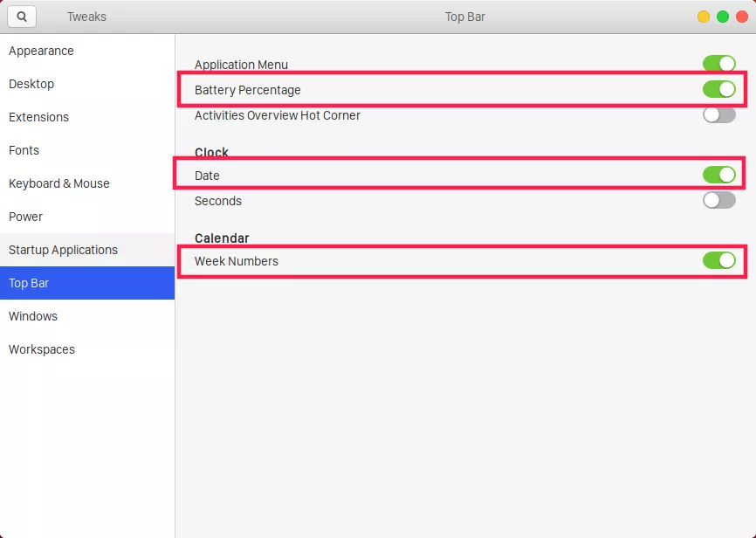
Task: Select Desktop in the sidebar
Action: (x=31, y=84)
